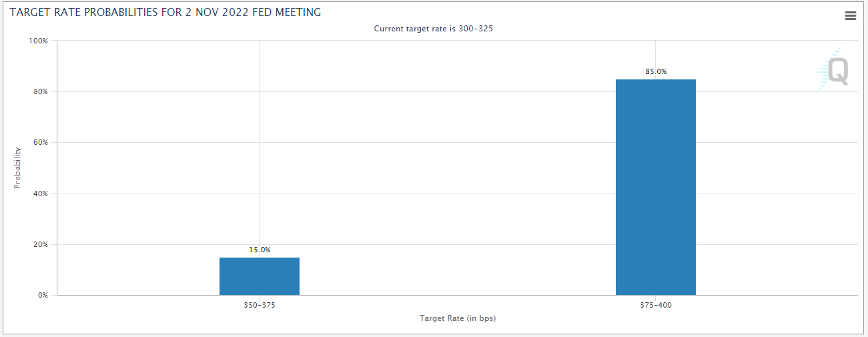Viewport: 868px width, 337px height.
Task: Click the Q logo watermark
Action: (x=835, y=71)
